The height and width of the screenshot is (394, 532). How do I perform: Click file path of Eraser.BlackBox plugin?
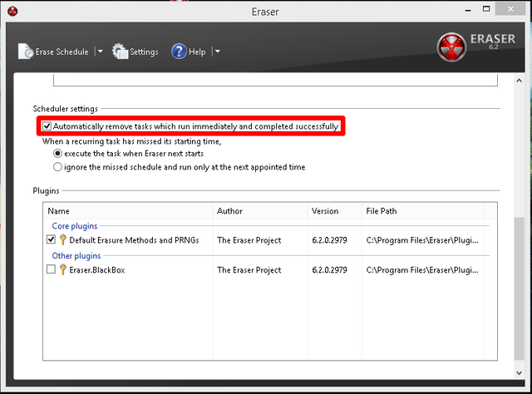click(x=422, y=270)
